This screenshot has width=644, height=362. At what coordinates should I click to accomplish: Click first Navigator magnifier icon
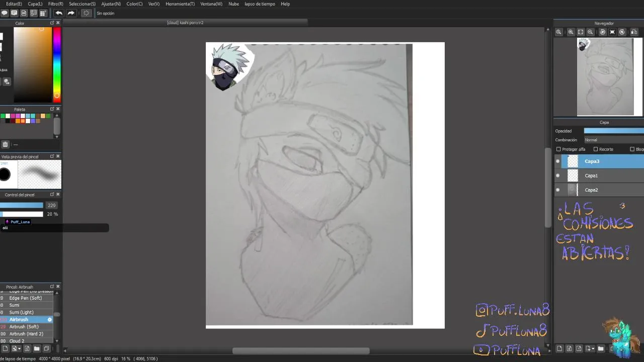558,32
